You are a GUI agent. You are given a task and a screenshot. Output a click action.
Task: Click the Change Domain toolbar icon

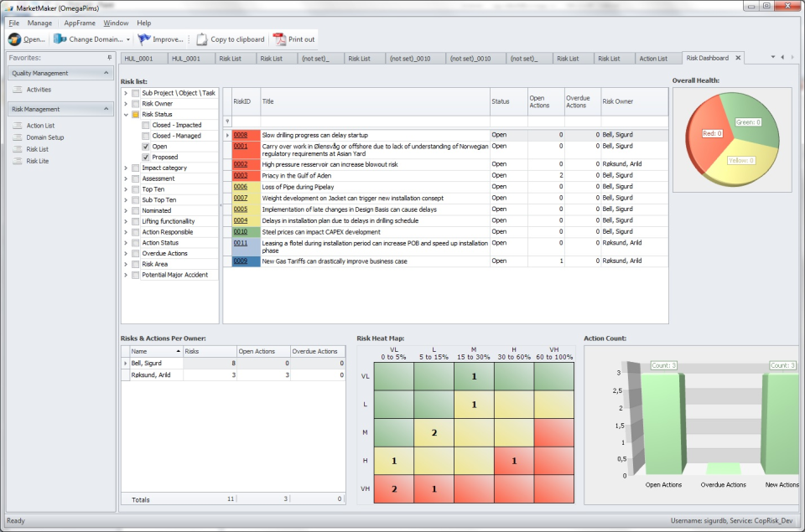click(60, 39)
